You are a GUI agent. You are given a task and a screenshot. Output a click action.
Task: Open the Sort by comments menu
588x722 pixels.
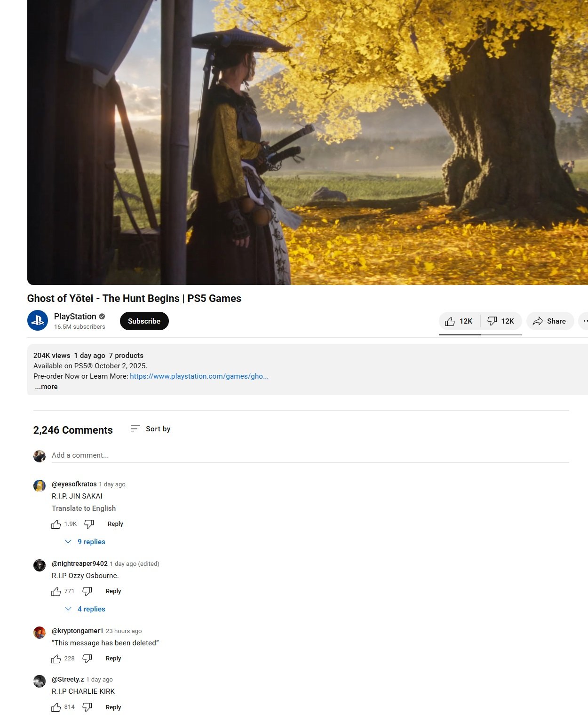pos(151,428)
